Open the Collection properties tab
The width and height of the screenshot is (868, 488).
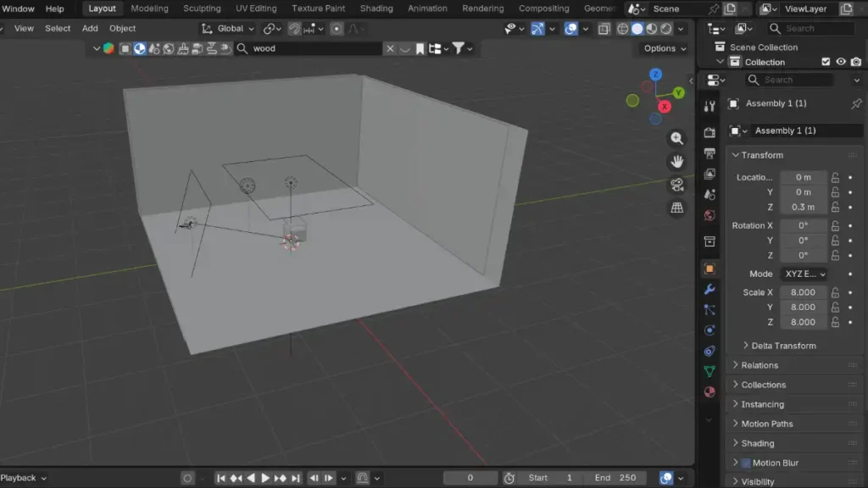click(x=709, y=241)
